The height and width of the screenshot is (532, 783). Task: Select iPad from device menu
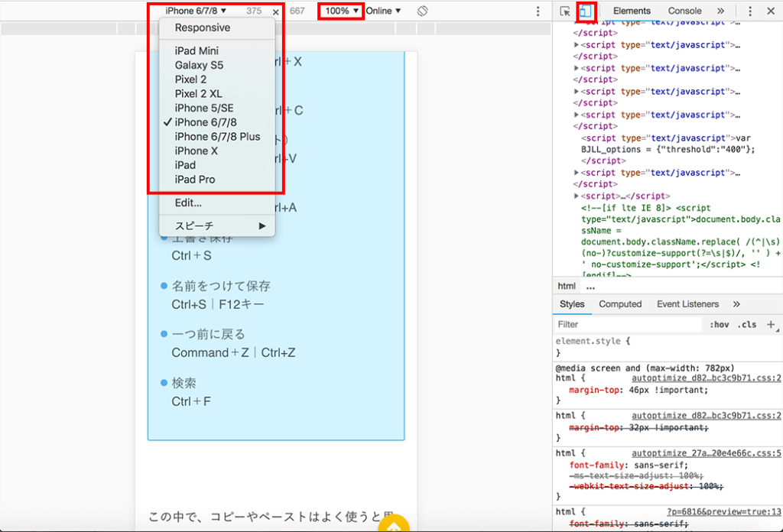pos(217,165)
